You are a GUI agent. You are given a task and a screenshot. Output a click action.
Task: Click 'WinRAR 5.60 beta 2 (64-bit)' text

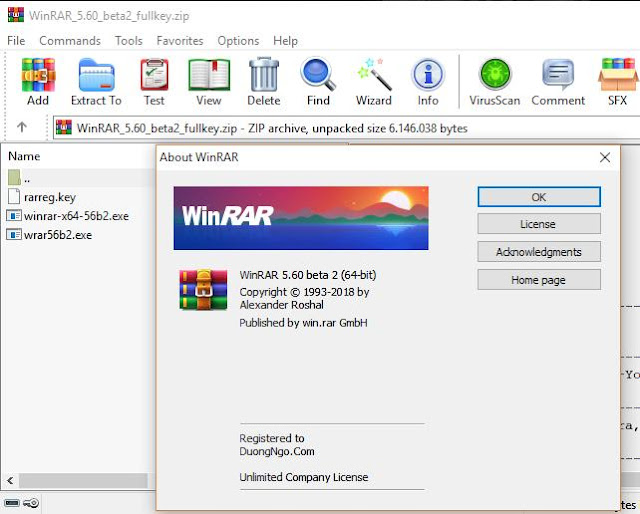point(308,275)
